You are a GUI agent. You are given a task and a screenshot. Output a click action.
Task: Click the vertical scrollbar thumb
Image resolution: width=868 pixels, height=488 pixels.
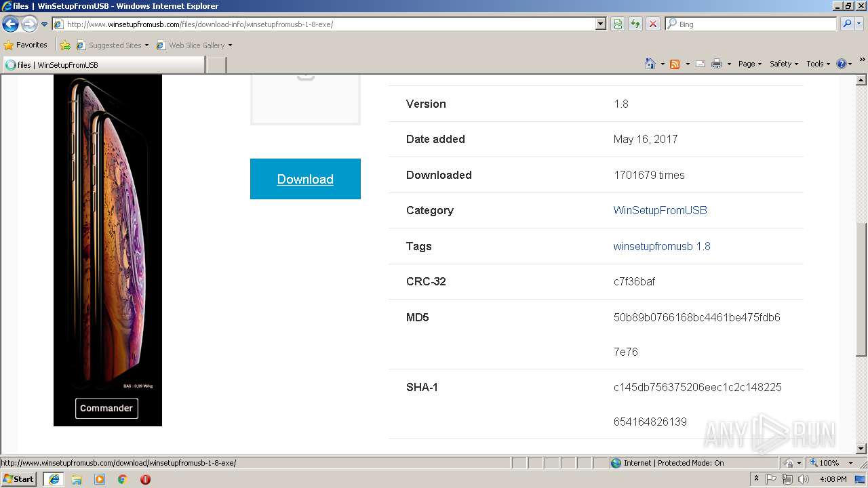861,289
